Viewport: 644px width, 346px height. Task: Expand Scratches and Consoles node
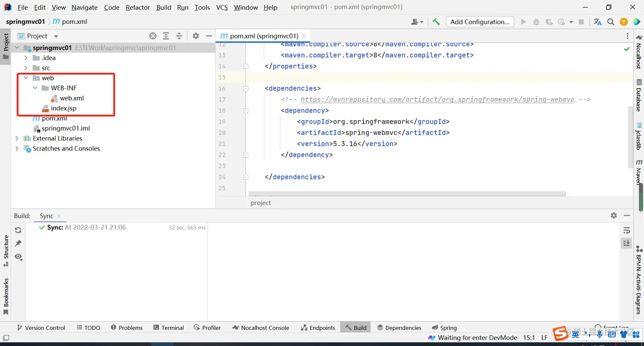pyautogui.click(x=17, y=148)
